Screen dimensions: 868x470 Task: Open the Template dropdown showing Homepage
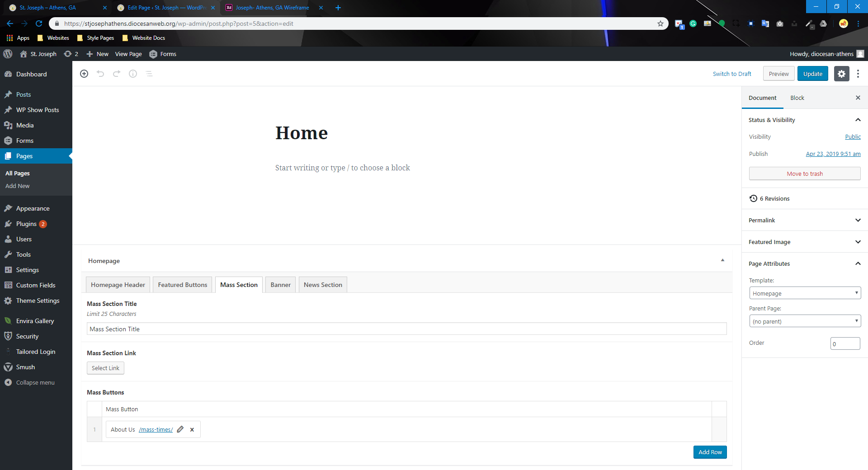(x=805, y=293)
